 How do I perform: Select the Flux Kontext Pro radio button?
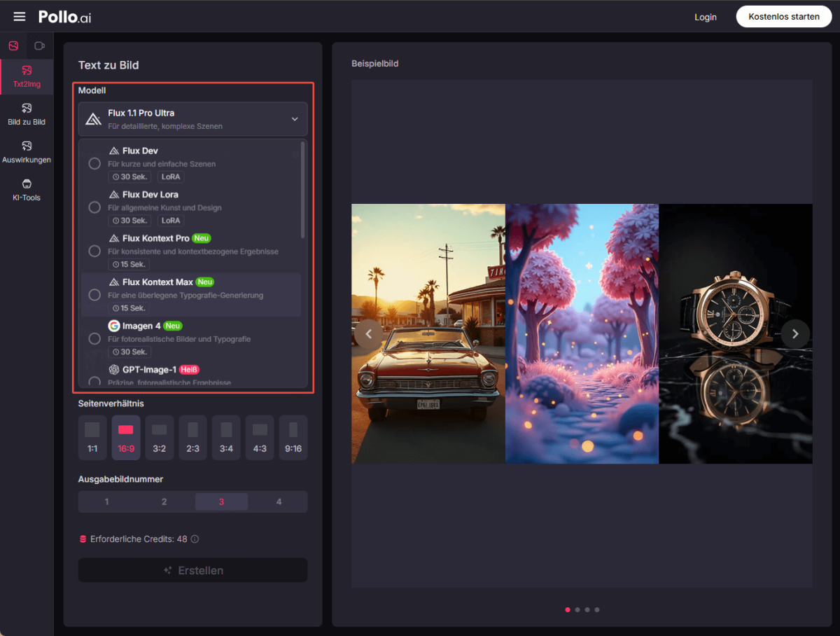94,251
